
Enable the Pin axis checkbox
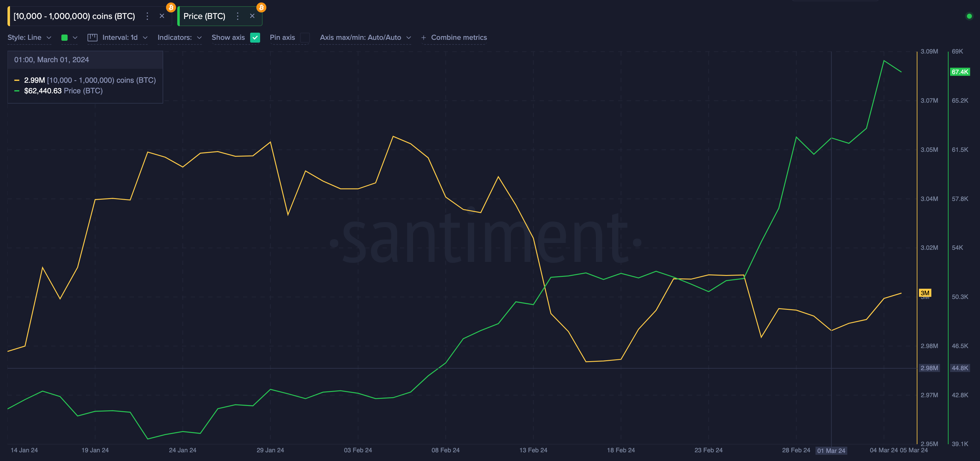pyautogui.click(x=305, y=37)
